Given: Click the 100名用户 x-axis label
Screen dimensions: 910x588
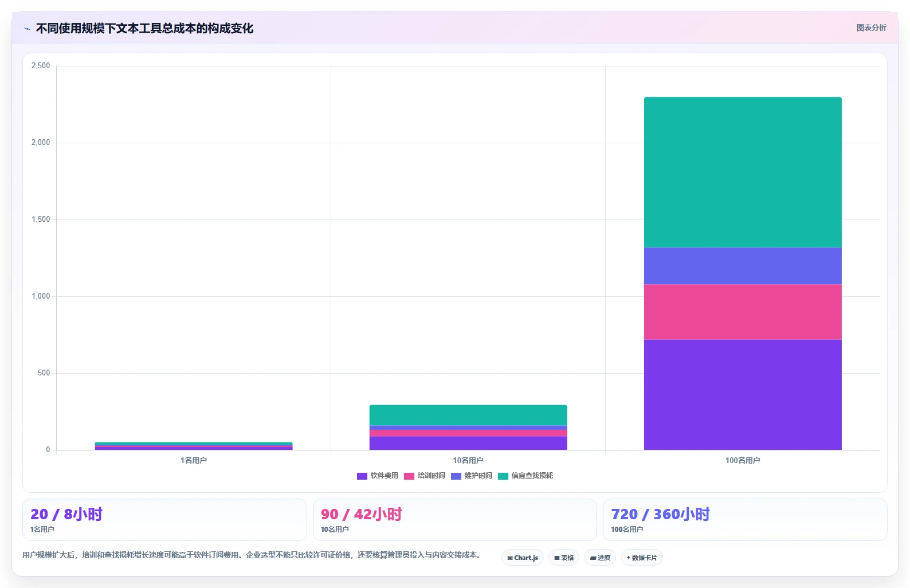Looking at the screenshot, I should point(743,460).
